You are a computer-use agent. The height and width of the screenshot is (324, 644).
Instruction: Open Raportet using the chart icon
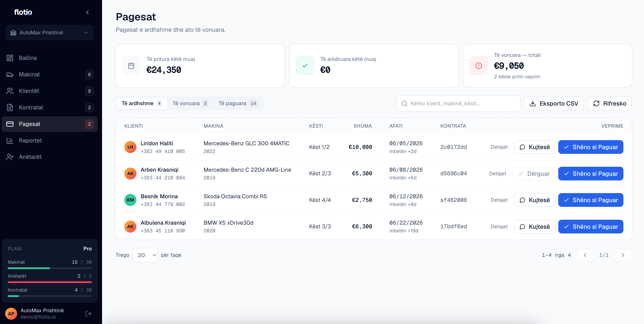pos(10,140)
